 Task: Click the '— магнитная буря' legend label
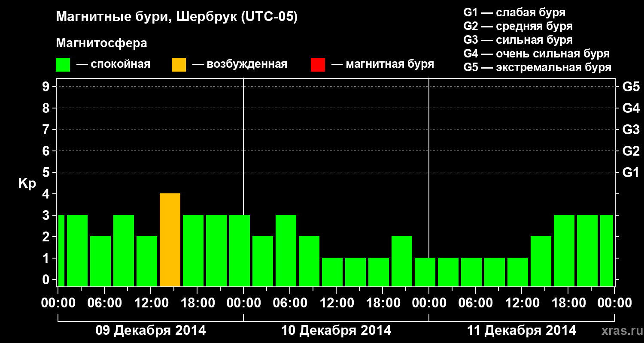pos(383,65)
